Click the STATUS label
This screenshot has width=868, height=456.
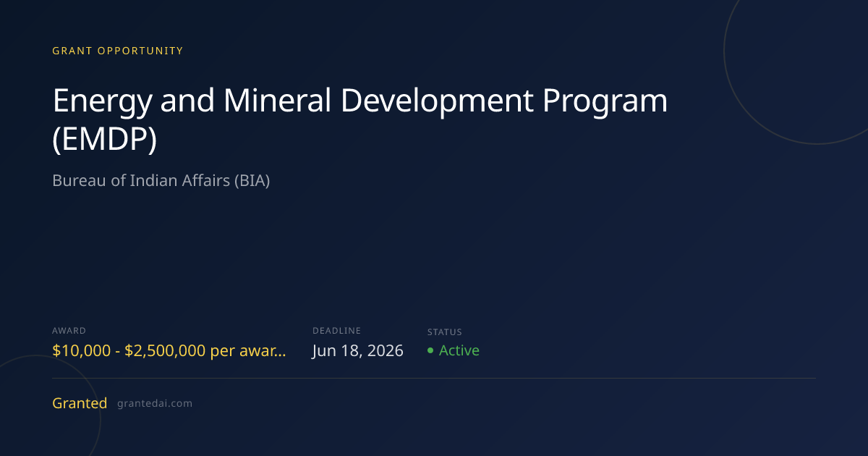point(444,332)
